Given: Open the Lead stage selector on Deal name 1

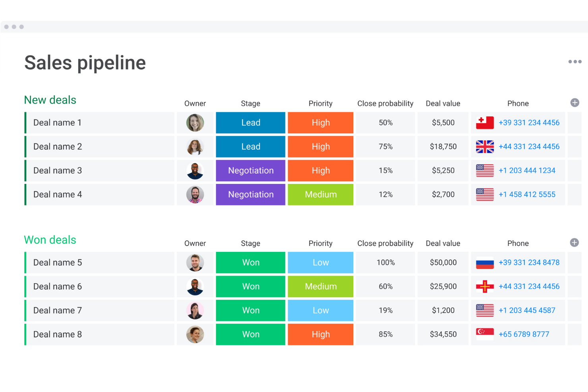Looking at the screenshot, I should point(250,123).
